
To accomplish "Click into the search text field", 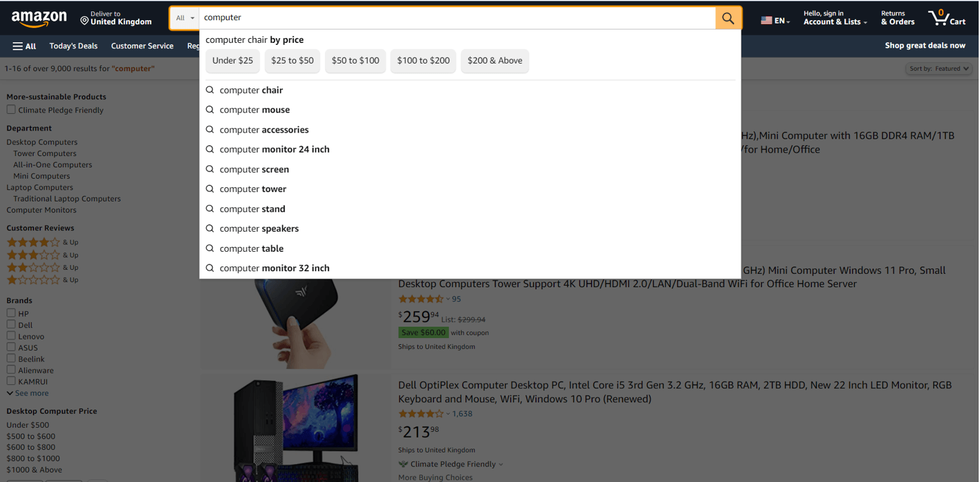I will 456,18.
